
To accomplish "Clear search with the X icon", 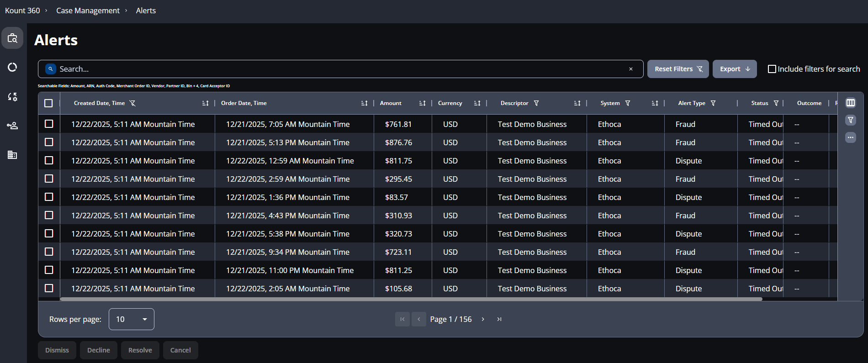I will 631,69.
